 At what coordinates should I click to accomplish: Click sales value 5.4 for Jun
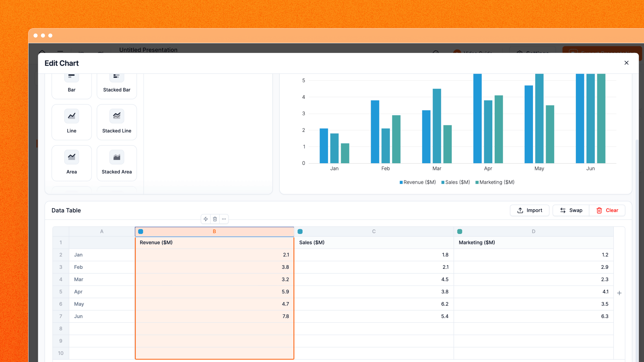pyautogui.click(x=374, y=316)
